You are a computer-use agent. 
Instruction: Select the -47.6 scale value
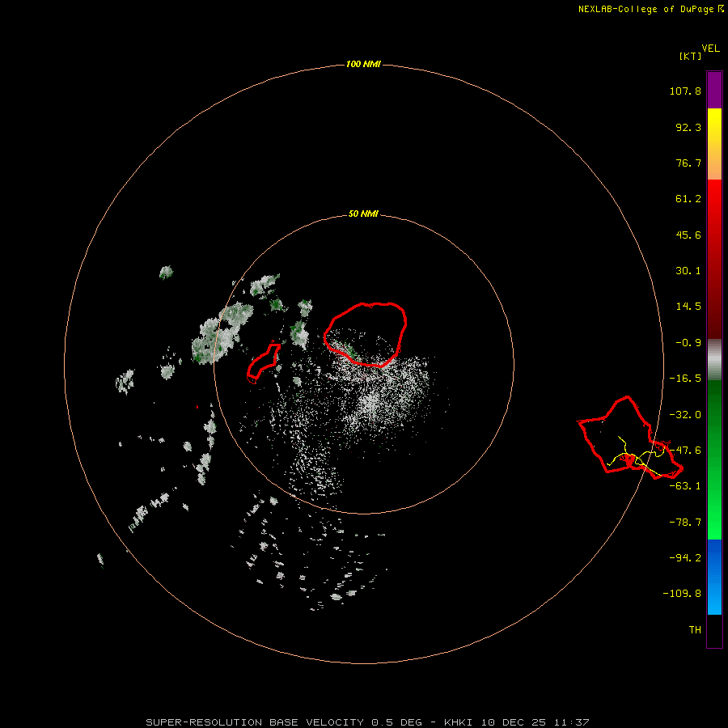685,451
